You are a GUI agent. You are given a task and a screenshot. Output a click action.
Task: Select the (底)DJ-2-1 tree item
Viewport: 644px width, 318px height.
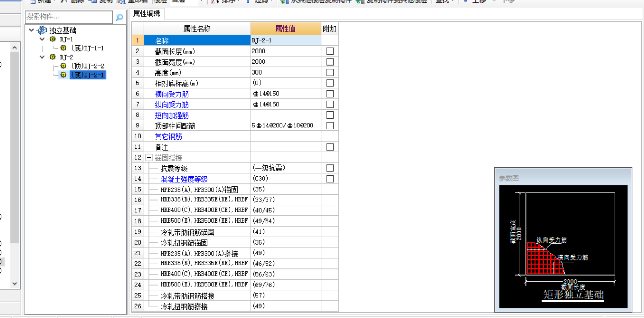(x=88, y=75)
